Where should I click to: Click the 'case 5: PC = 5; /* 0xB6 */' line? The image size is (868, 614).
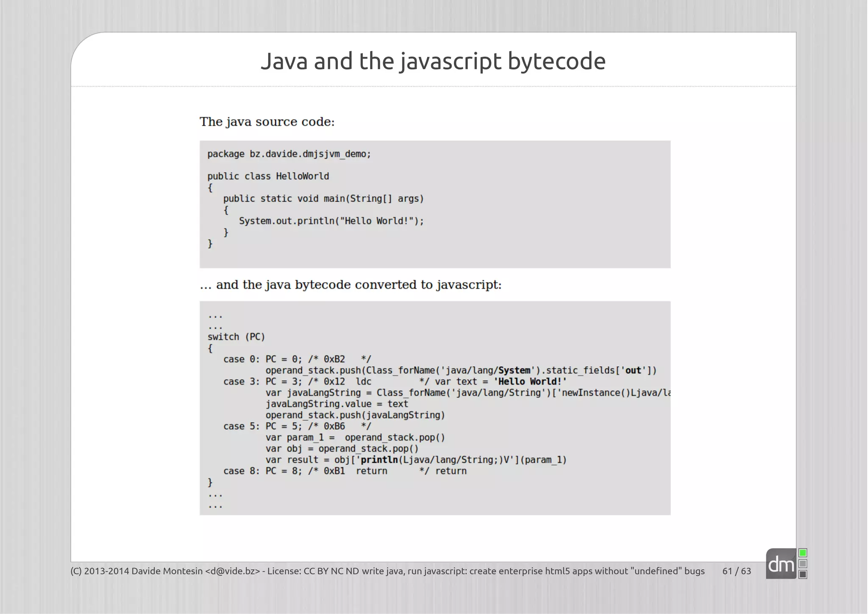297,426
